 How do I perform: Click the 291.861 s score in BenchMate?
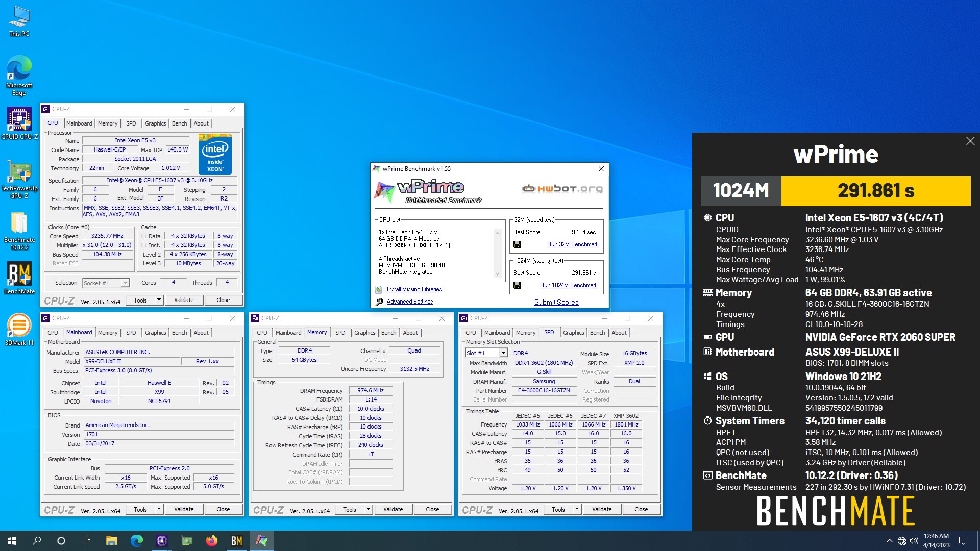876,191
